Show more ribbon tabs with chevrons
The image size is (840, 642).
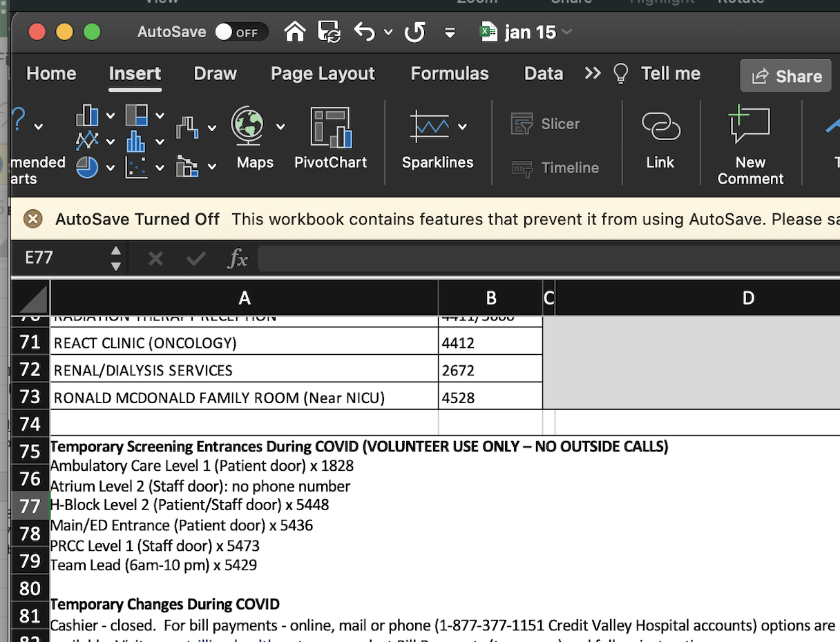click(593, 73)
